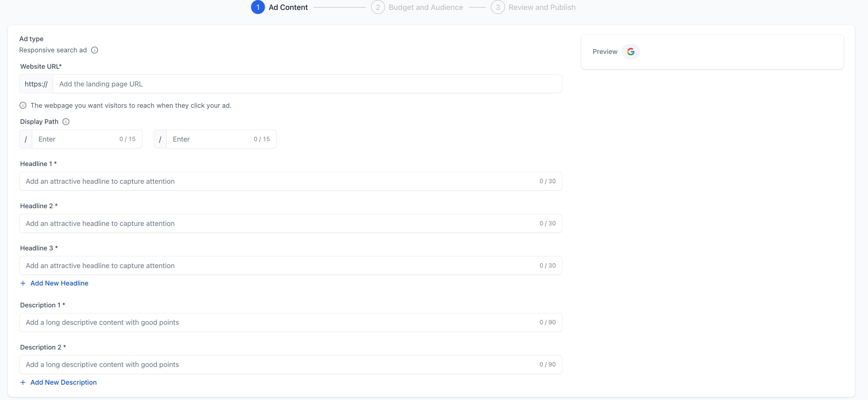
Task: Click the plus icon beside Add New Headline
Action: tap(23, 283)
